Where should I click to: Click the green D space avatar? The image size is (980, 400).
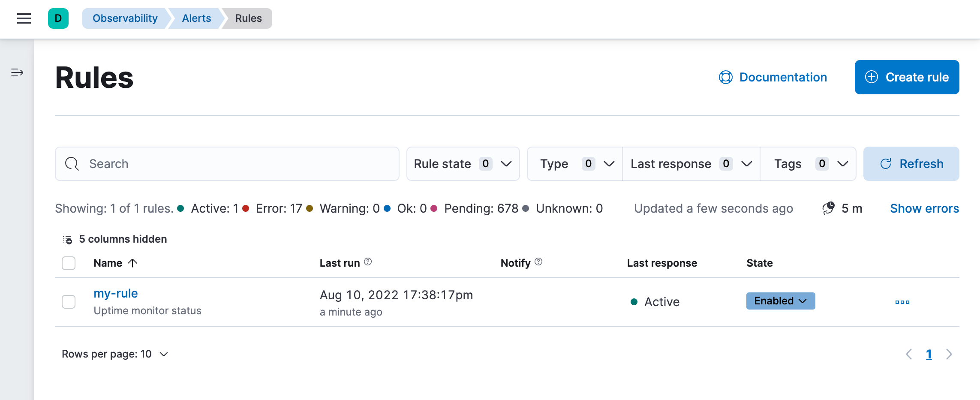click(58, 18)
